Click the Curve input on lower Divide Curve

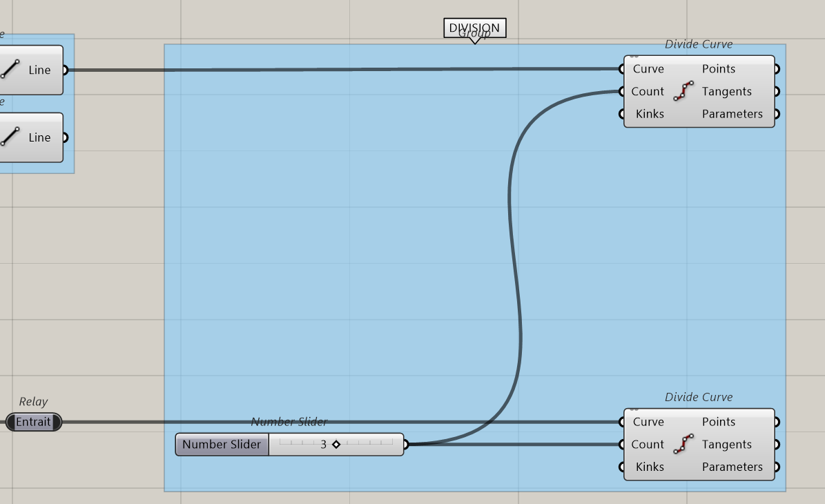648,422
